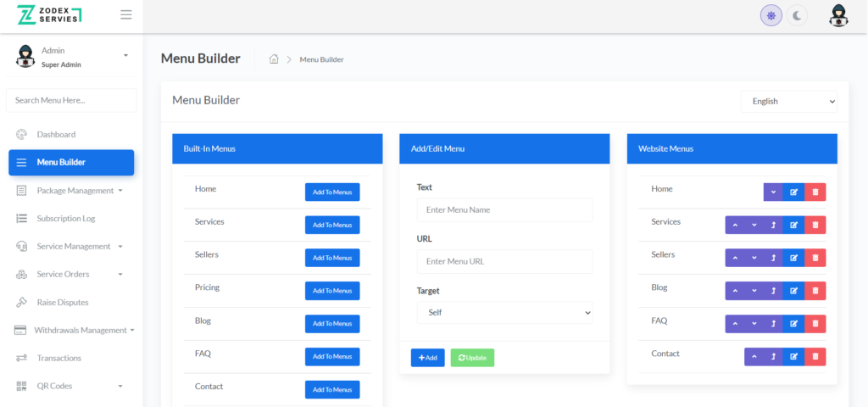
Task: Toggle the sidebar with hamburger icon
Action: pyautogui.click(x=126, y=14)
